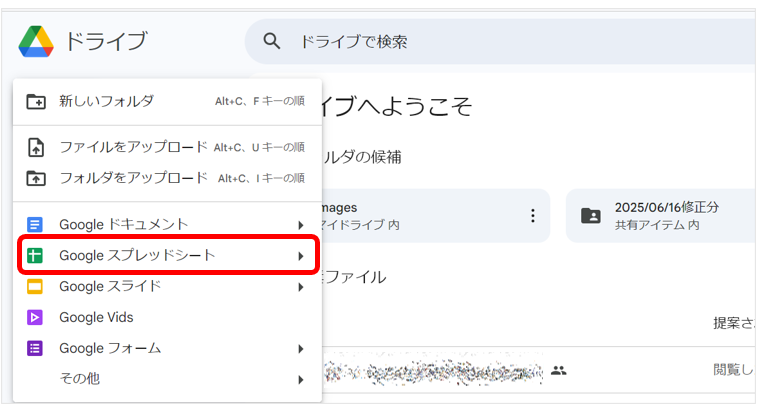Image resolution: width=760 pixels, height=410 pixels.
Task: Click the Google Docs blue icon
Action: [x=35, y=224]
